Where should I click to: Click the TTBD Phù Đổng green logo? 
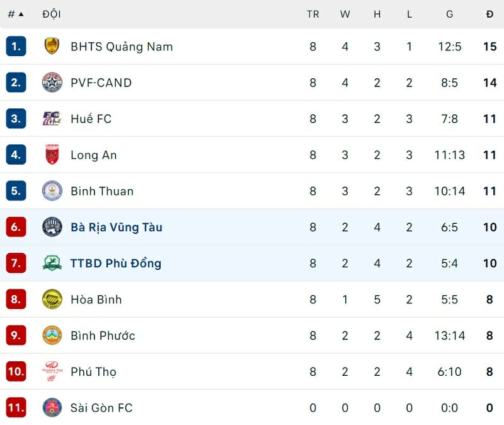(x=52, y=263)
